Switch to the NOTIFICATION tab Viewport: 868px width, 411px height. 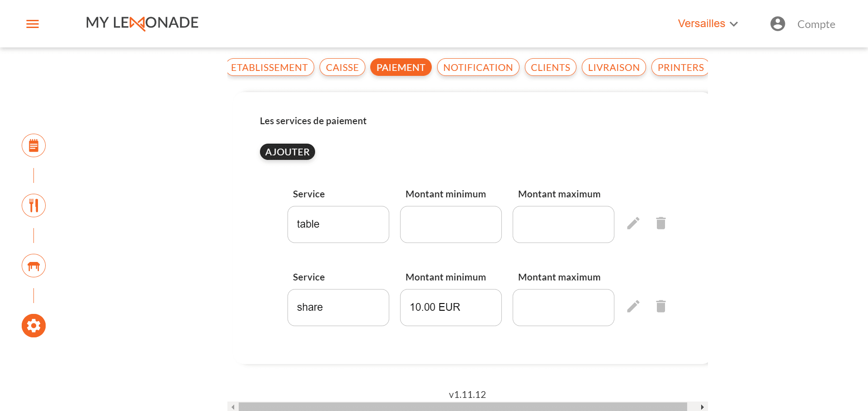coord(478,67)
